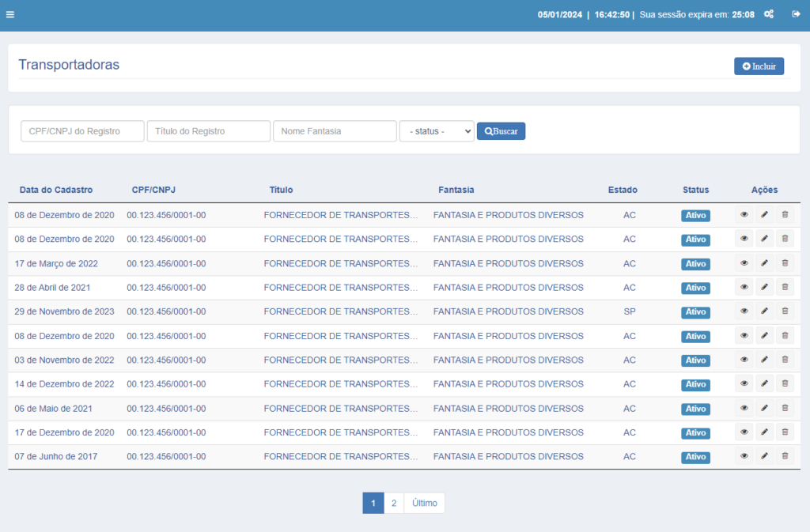Screen dimensions: 810x532
Task: Go to page 2 of results
Action: tap(394, 503)
